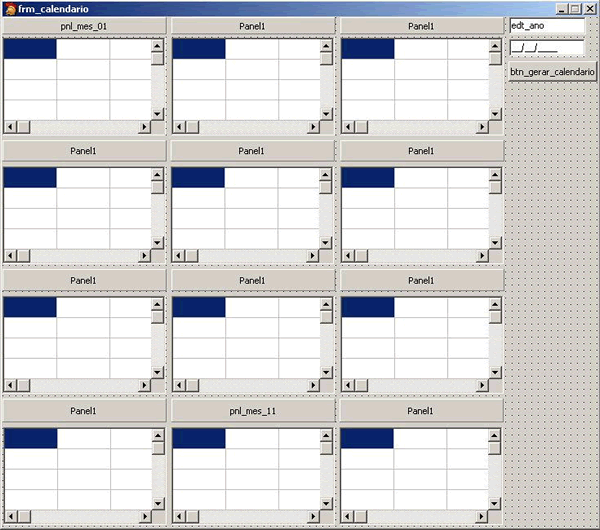Click scroll-down arrow in top-right grid

495,114
